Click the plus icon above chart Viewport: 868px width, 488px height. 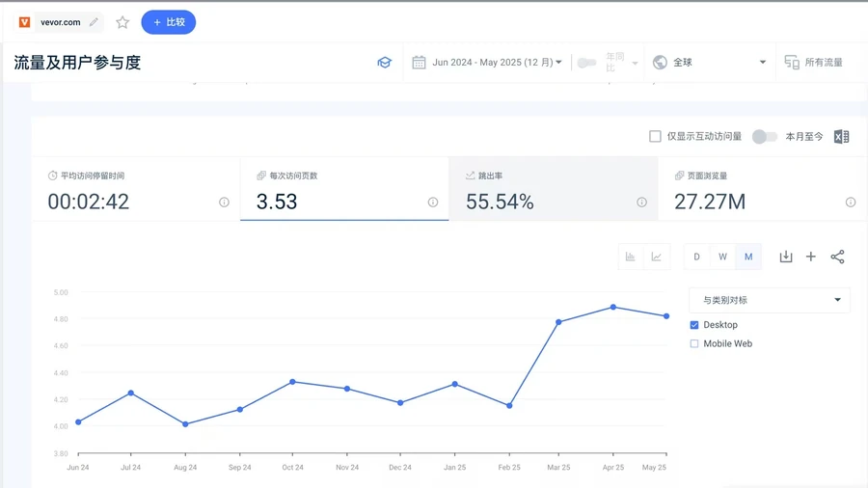810,257
